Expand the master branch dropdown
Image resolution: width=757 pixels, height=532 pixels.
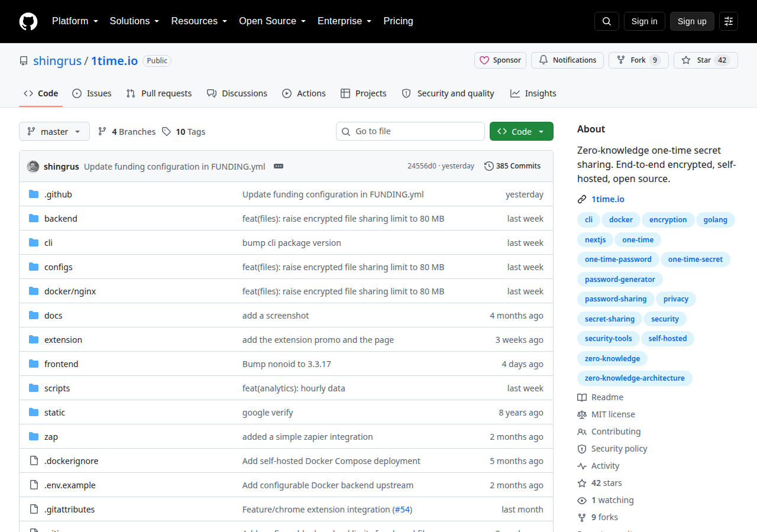(x=54, y=131)
